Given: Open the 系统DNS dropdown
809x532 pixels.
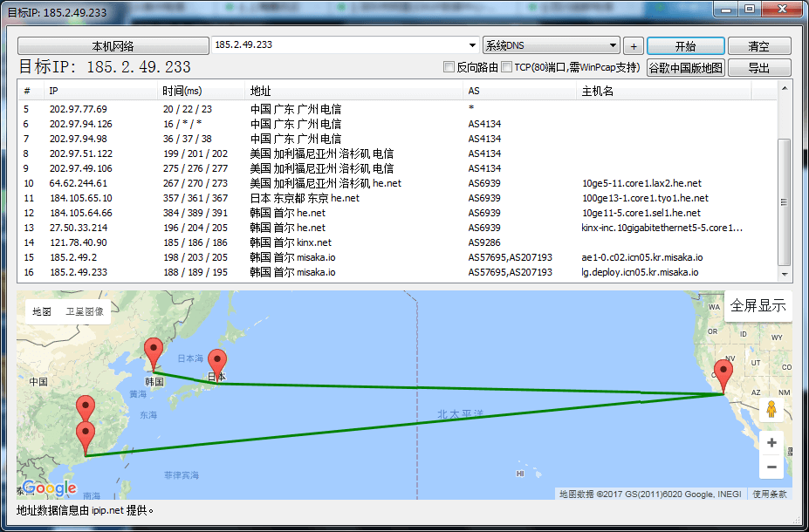Looking at the screenshot, I should [613, 45].
